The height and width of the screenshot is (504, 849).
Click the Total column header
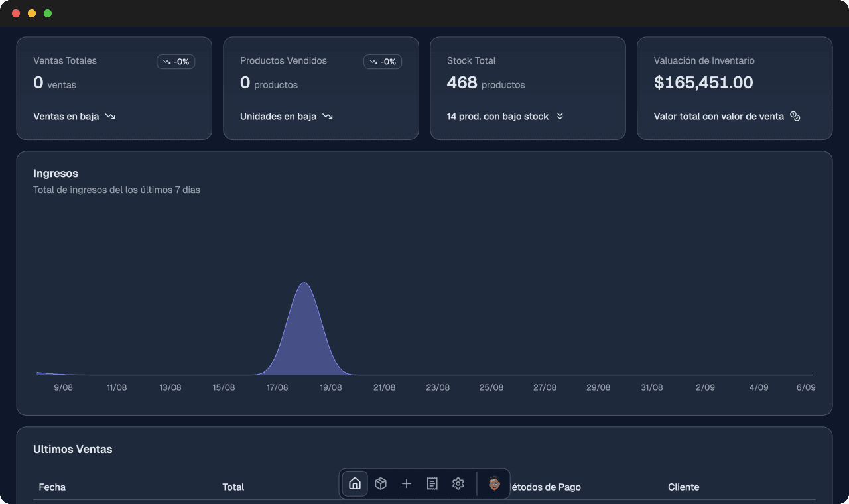point(233,487)
